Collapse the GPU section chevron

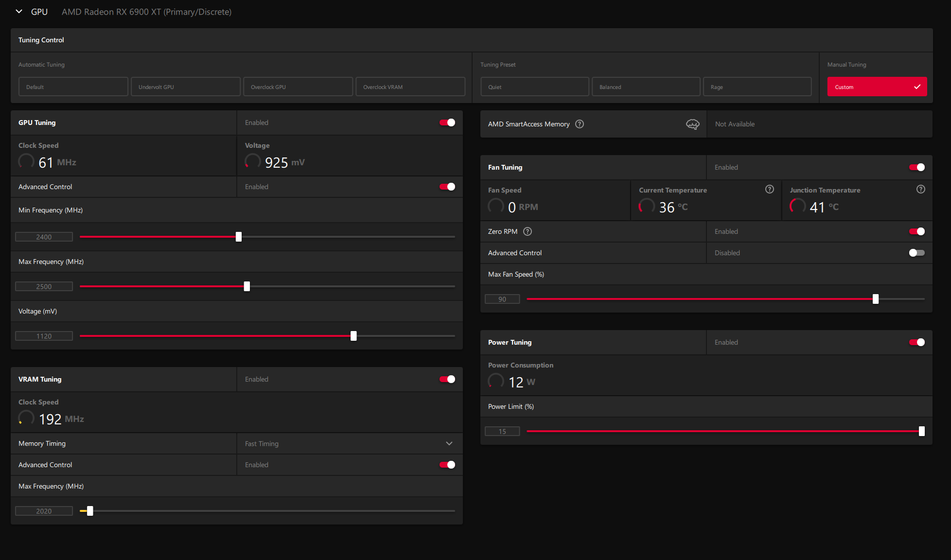[x=19, y=12]
